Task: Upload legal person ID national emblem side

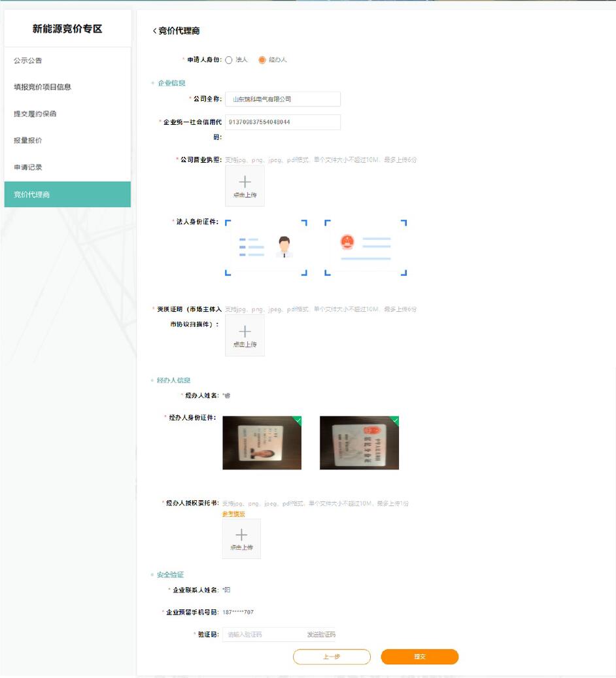Action: point(366,247)
